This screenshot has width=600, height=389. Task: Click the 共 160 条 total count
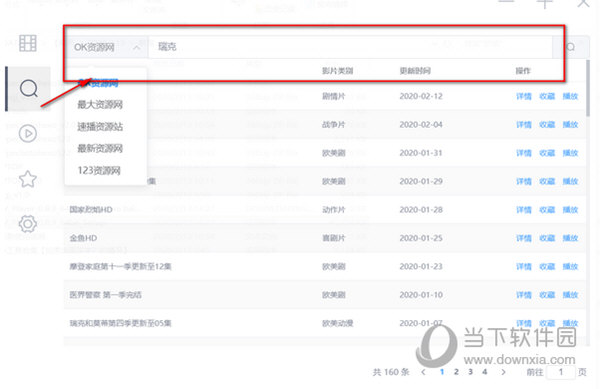tap(391, 372)
